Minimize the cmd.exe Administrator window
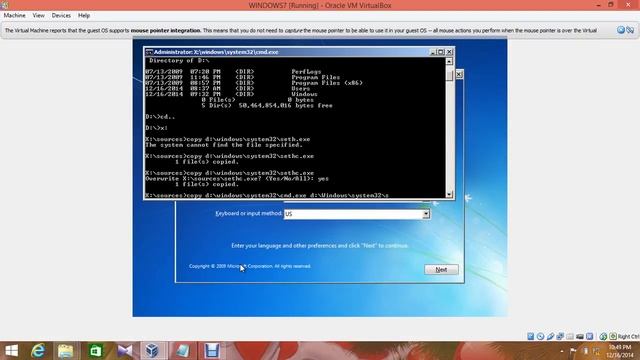 pos(433,52)
